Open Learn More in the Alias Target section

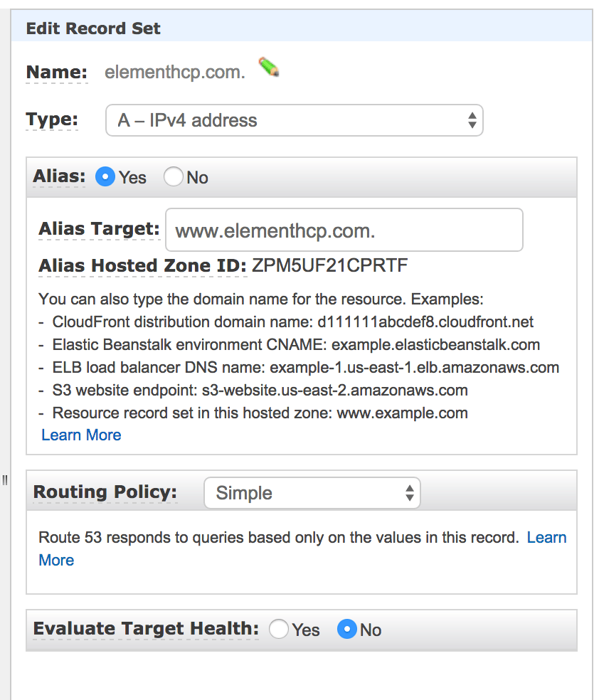(80, 435)
